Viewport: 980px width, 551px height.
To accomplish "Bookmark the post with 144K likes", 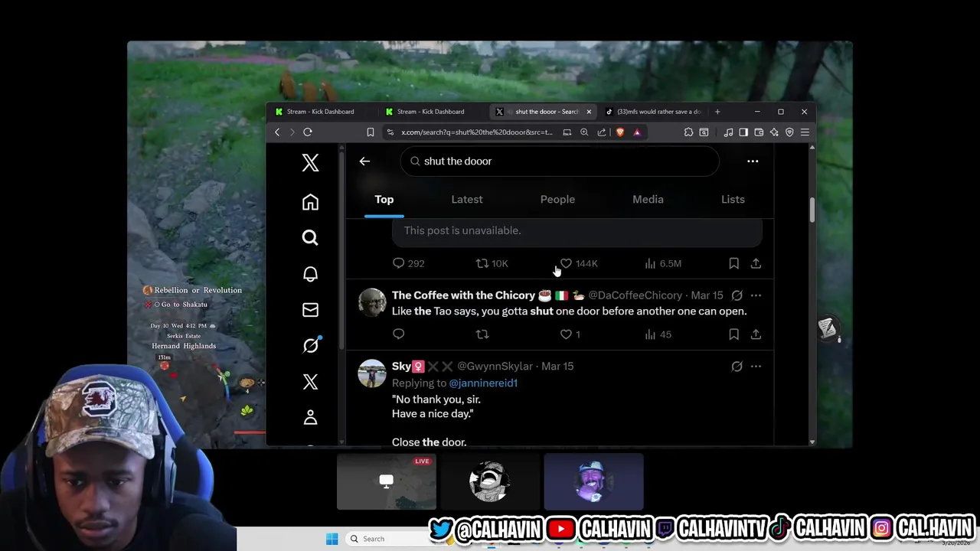I will (x=733, y=263).
